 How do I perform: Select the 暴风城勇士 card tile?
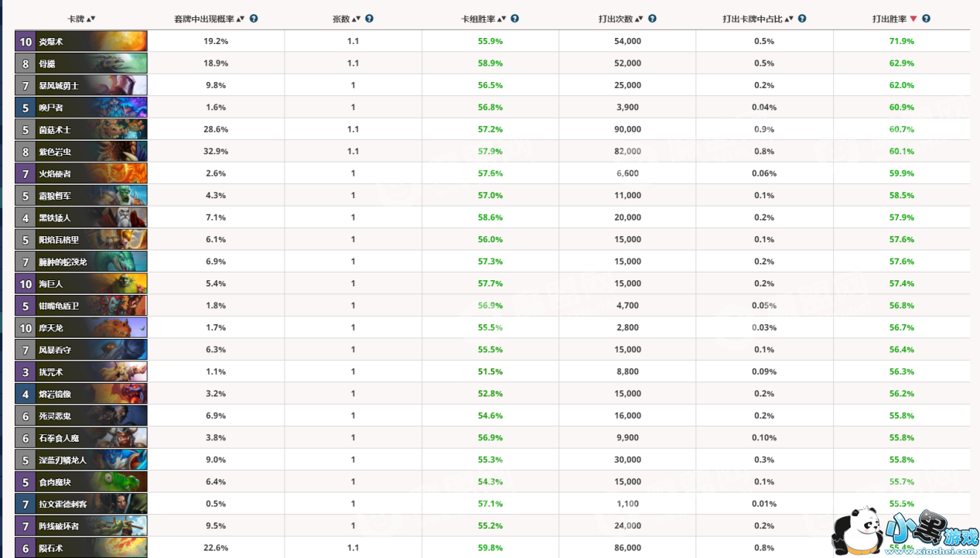coord(81,85)
